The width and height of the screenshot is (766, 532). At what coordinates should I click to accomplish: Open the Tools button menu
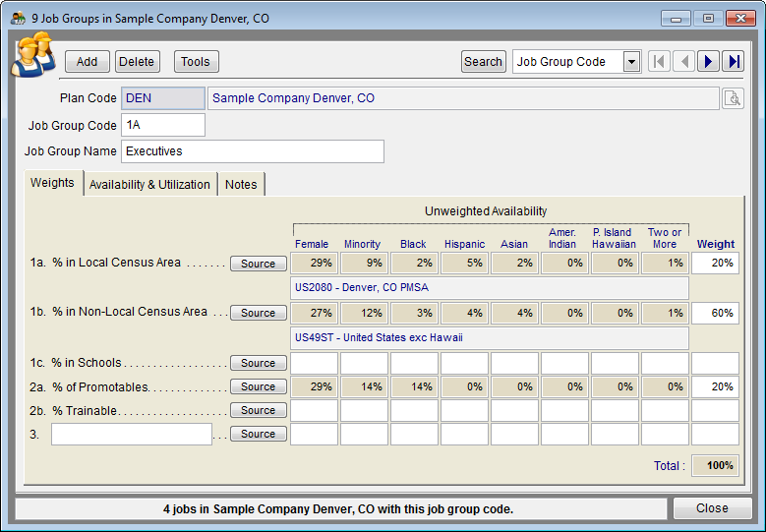coord(196,62)
